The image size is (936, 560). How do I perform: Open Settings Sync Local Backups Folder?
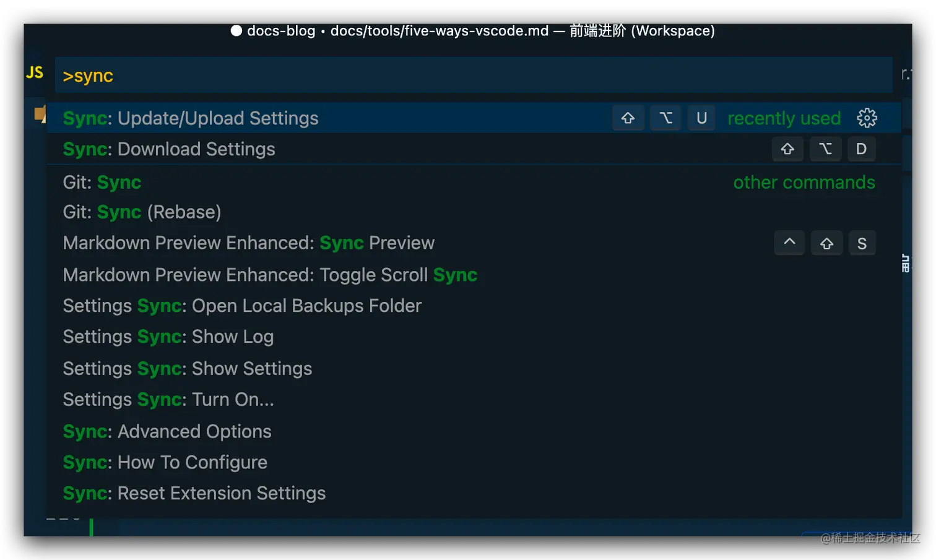pyautogui.click(x=242, y=305)
